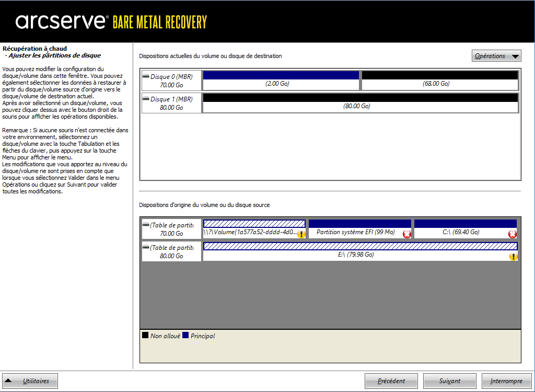Image resolution: width=535 pixels, height=392 pixels.
Task: Abort recovery with the Interrompre button
Action: [x=506, y=381]
